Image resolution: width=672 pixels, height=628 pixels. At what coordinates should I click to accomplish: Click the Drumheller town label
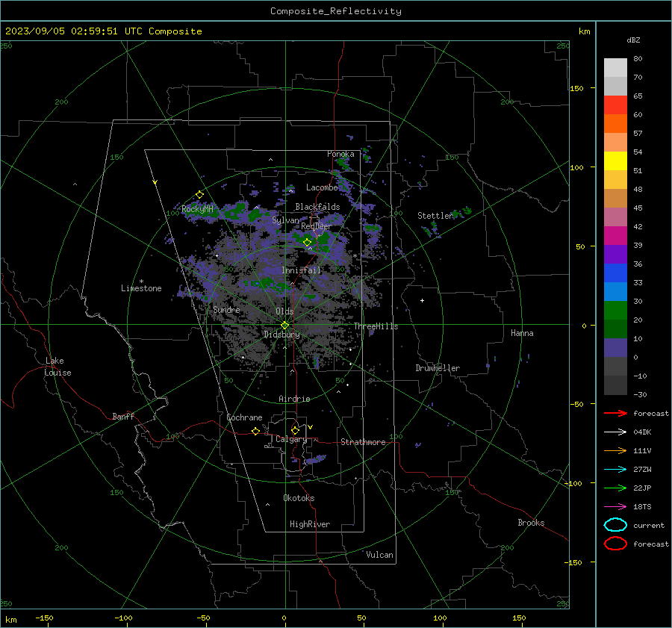[438, 368]
